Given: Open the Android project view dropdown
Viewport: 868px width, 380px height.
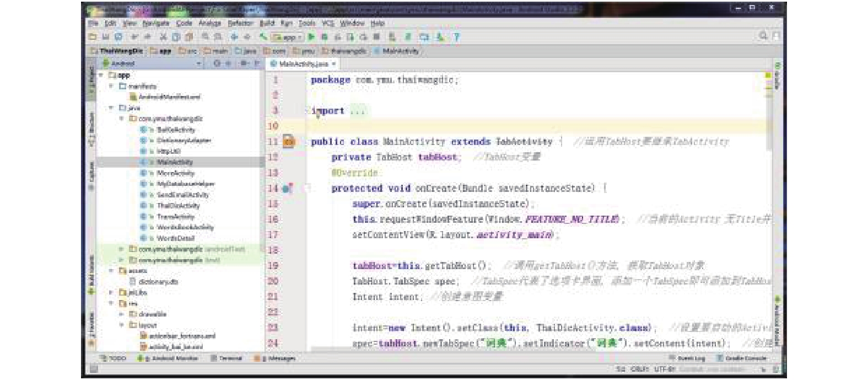Looking at the screenshot, I should [x=152, y=63].
